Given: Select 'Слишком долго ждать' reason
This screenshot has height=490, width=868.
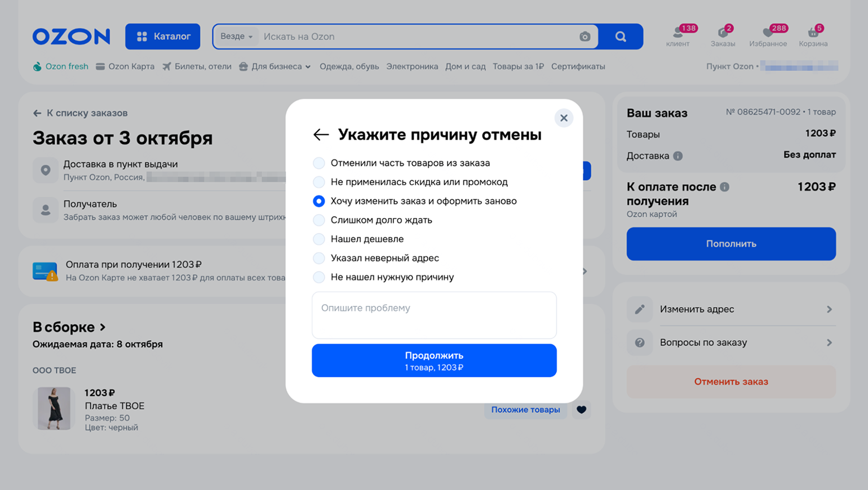Looking at the screenshot, I should [x=318, y=220].
